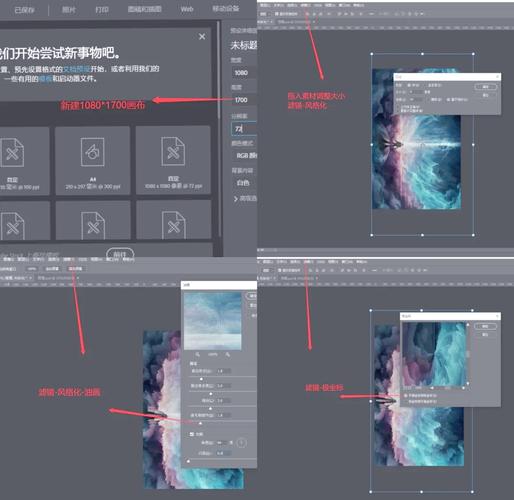Expand the advanced options section
The height and width of the screenshot is (500, 514).
pyautogui.click(x=245, y=199)
